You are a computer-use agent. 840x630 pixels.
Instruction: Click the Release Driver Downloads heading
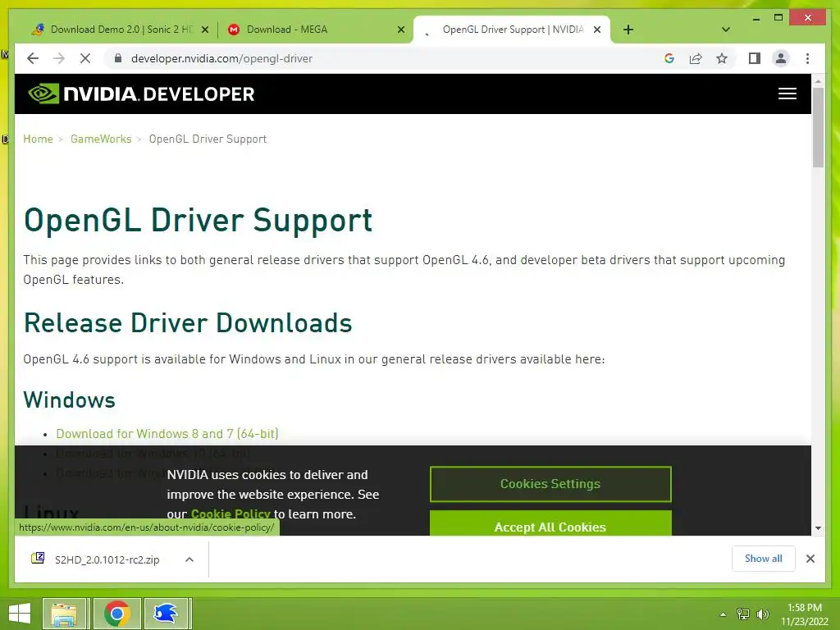point(188,323)
